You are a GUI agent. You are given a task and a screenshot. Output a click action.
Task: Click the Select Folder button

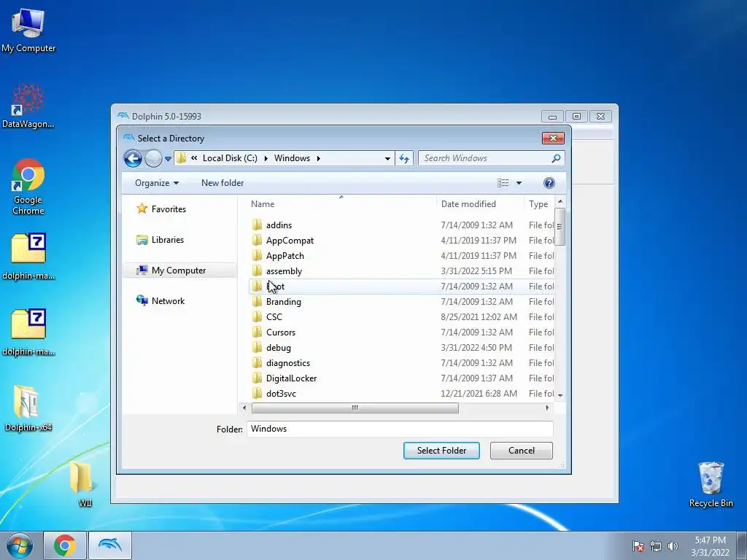point(441,451)
